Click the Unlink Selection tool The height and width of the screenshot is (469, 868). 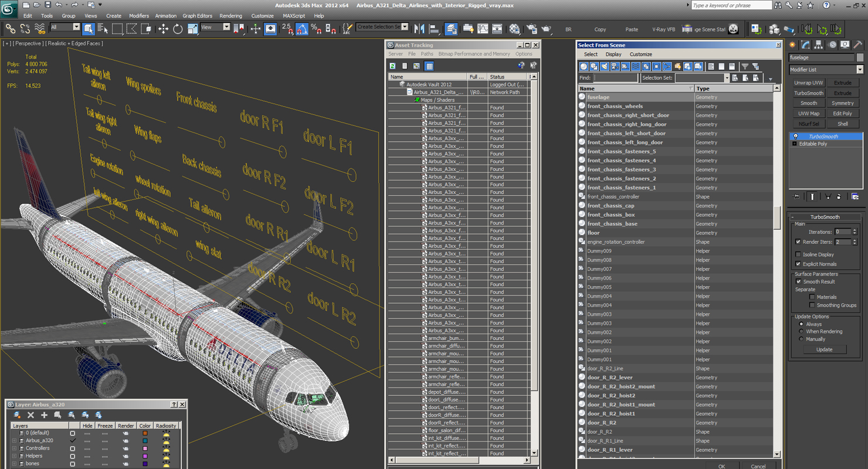25,28
